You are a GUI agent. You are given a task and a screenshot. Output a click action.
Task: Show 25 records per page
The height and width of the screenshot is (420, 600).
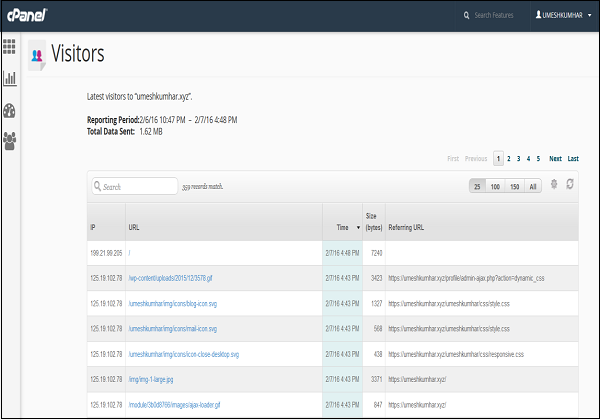pyautogui.click(x=478, y=186)
